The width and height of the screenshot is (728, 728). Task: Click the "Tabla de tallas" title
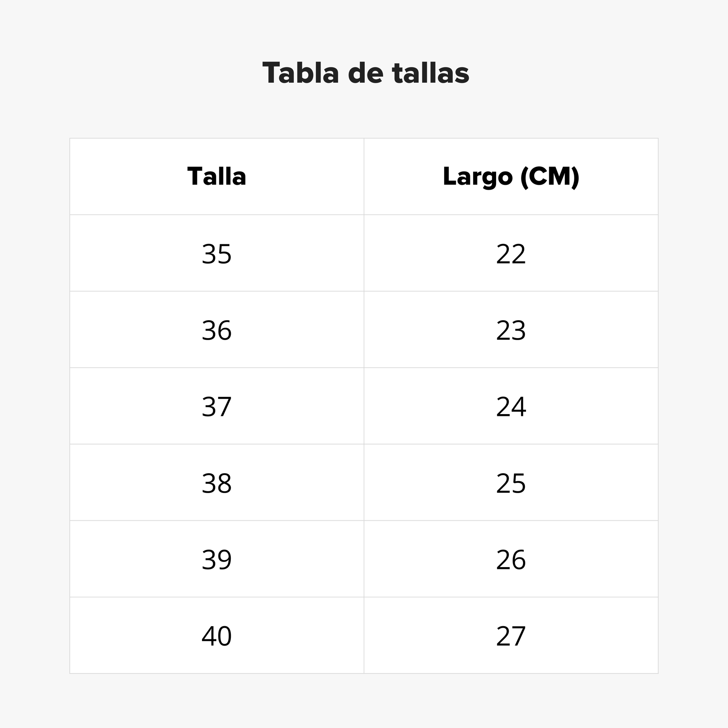365,73
